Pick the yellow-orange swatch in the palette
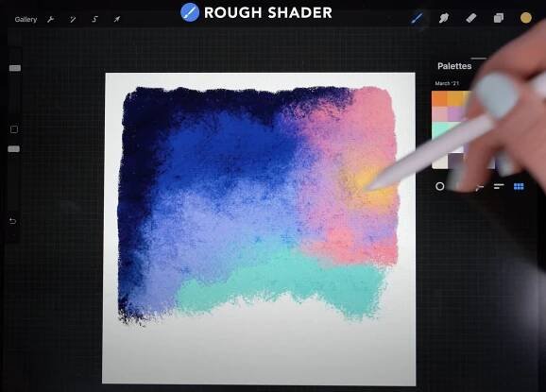 pos(455,98)
